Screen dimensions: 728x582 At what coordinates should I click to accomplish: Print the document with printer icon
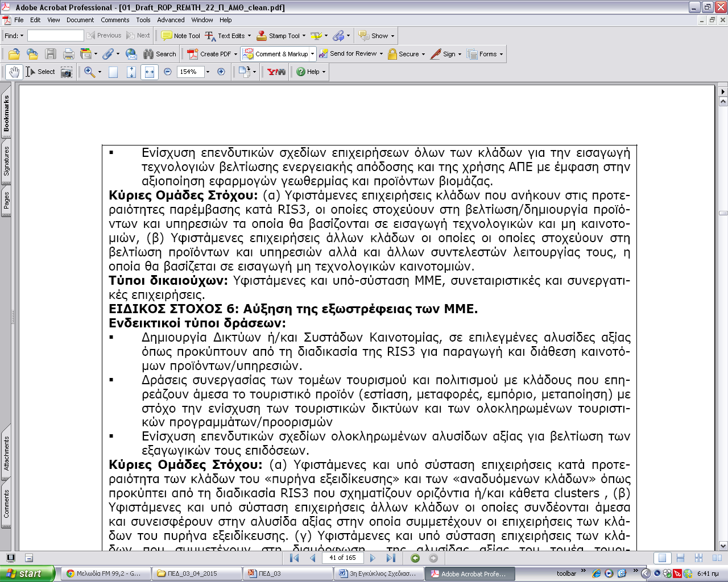[x=69, y=54]
